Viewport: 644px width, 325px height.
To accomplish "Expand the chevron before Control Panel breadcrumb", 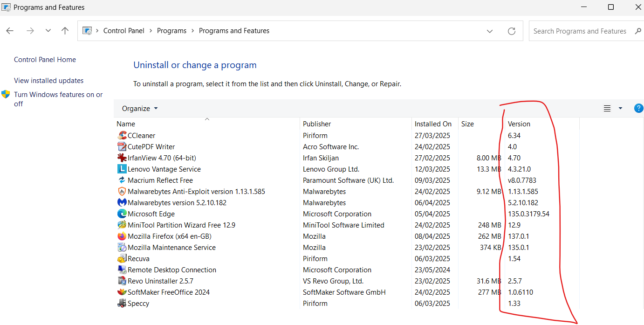I will tap(97, 31).
